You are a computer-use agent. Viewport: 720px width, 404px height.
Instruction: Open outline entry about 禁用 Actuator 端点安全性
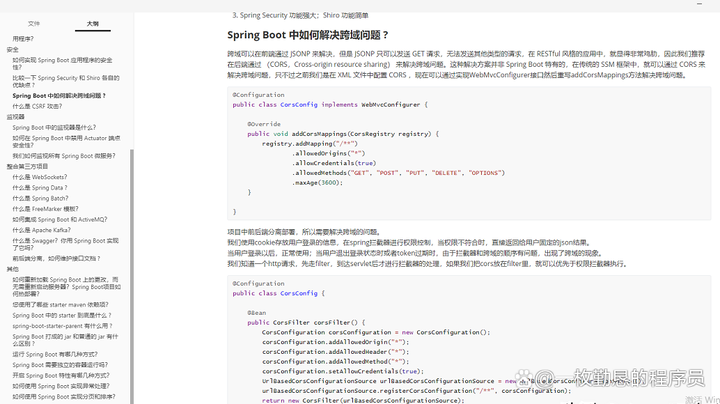coord(67,141)
